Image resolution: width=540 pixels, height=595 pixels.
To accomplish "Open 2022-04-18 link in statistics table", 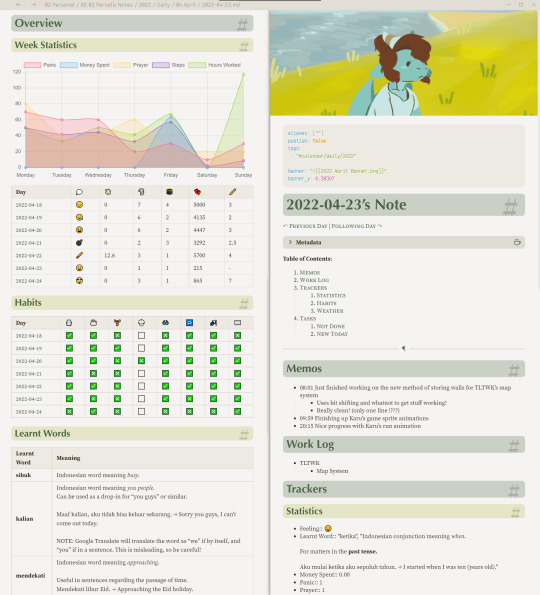I will click(29, 205).
